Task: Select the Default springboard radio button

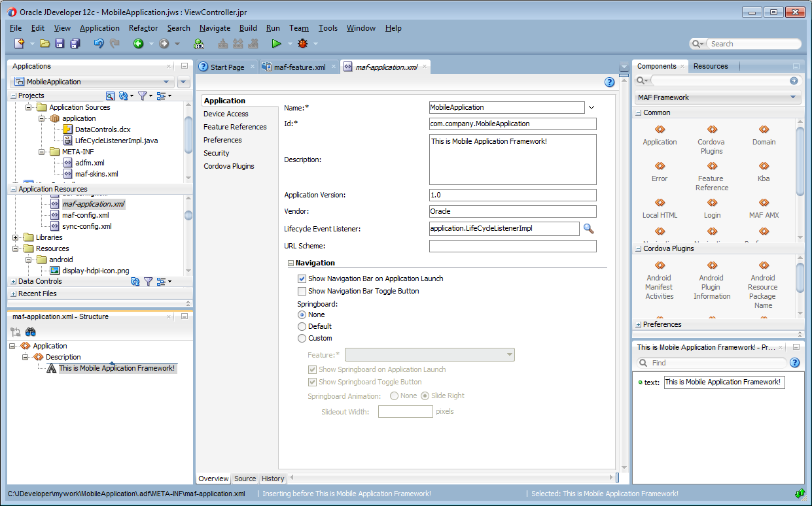Action: point(302,326)
